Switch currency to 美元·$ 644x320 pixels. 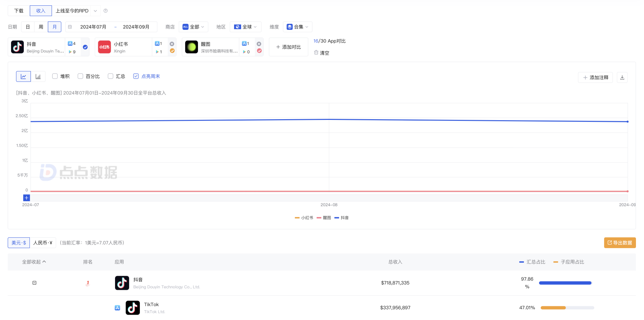19,243
